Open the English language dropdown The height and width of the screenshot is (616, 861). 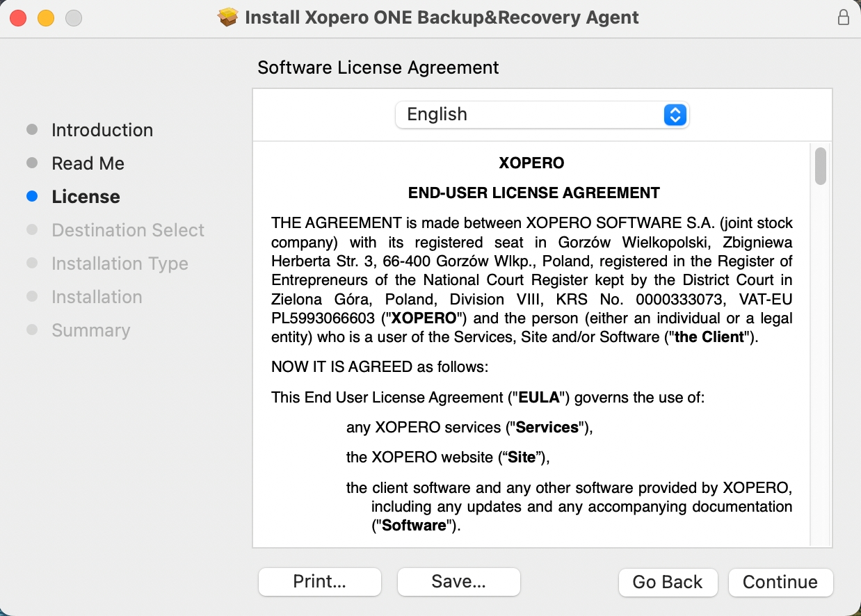(x=542, y=114)
